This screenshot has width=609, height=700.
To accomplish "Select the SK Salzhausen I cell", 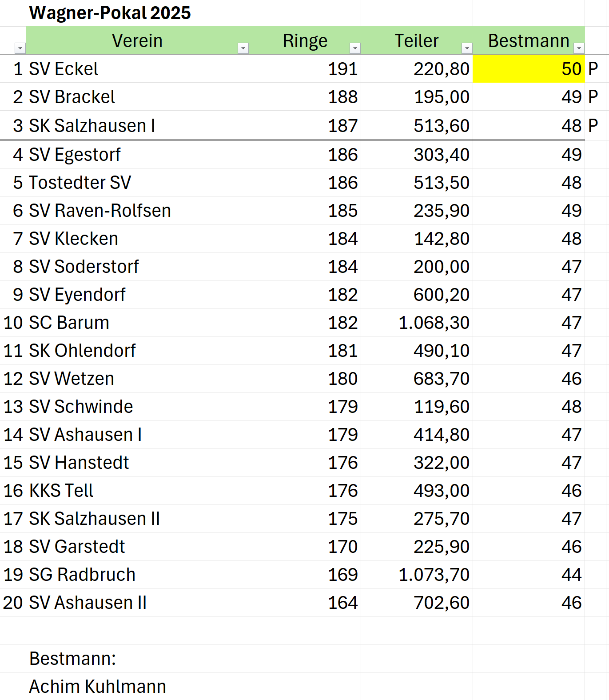I will (x=92, y=126).
